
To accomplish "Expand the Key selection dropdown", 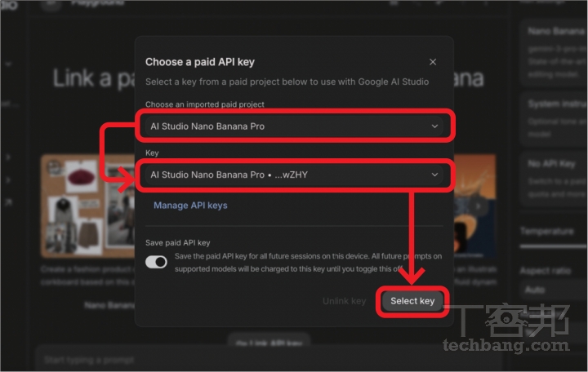I will click(294, 175).
